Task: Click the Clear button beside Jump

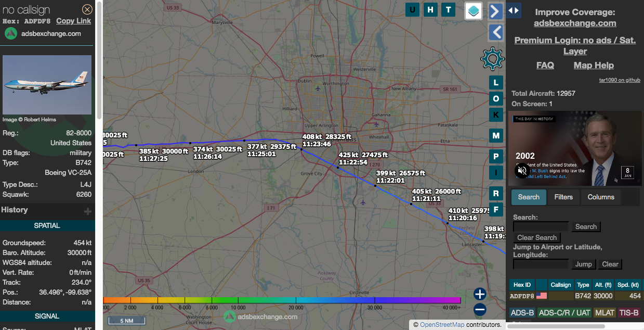Action: coord(610,264)
